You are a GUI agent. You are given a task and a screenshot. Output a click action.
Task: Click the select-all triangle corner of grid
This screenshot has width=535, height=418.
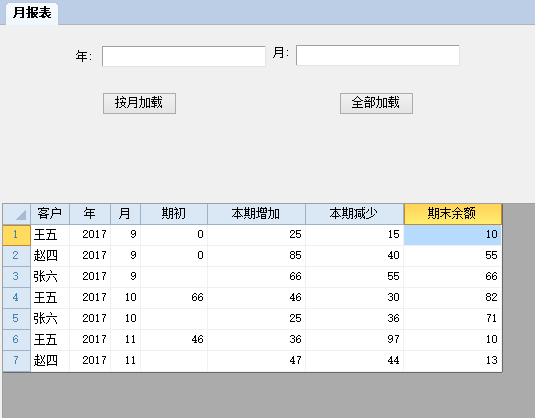(x=17, y=214)
